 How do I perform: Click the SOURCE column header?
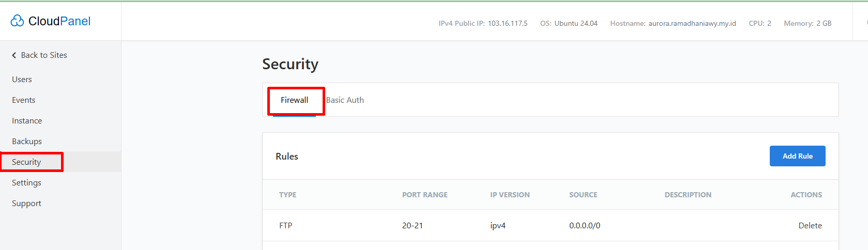583,195
